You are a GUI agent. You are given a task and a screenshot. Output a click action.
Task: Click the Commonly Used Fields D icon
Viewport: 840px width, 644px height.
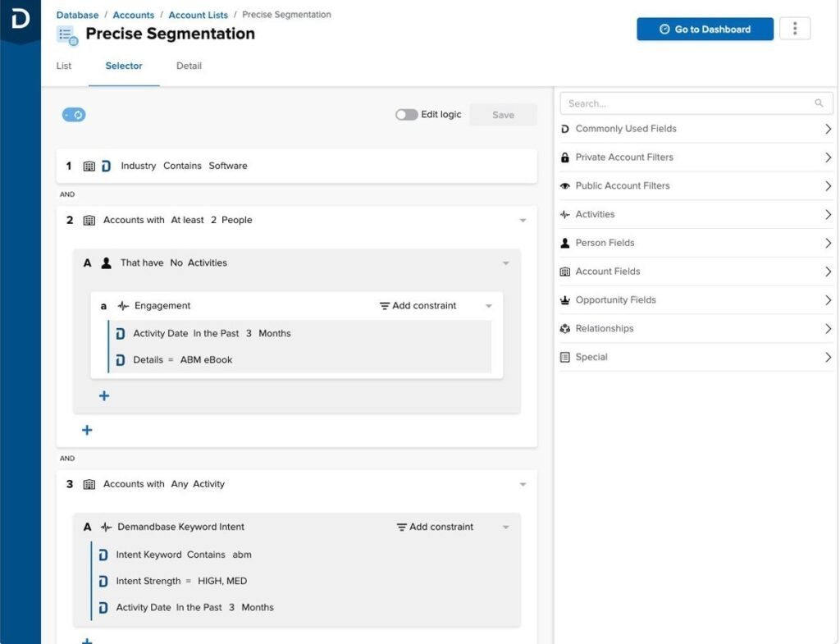click(564, 129)
